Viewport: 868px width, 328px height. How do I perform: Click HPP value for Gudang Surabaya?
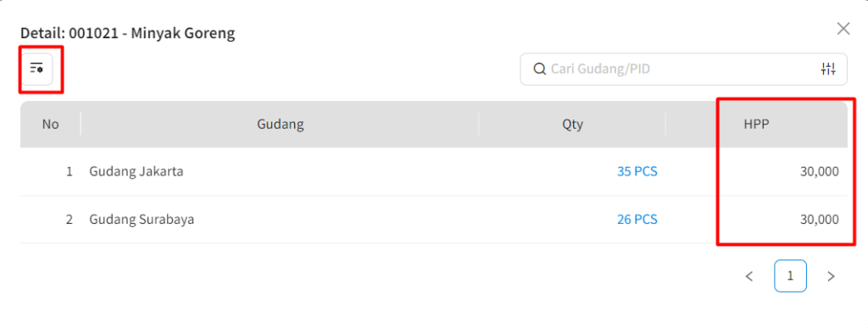[820, 220]
